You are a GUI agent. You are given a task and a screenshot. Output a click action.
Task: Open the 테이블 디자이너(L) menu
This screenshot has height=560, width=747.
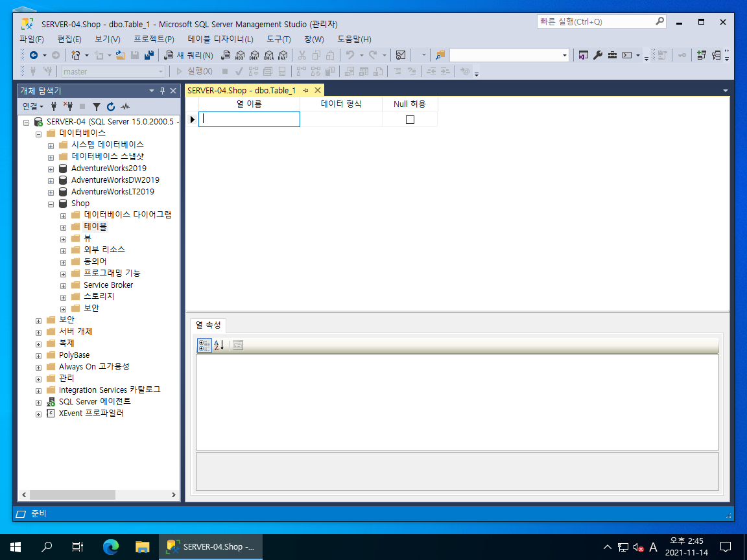coord(220,39)
